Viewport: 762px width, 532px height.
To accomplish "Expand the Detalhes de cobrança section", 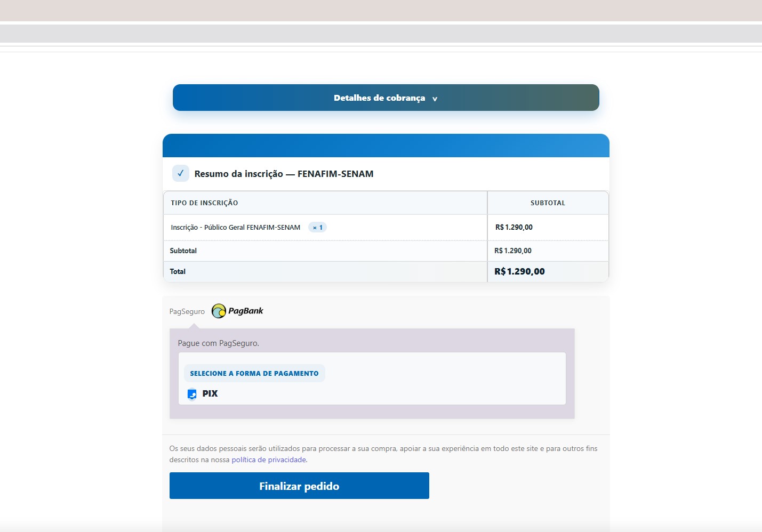I will pyautogui.click(x=386, y=98).
